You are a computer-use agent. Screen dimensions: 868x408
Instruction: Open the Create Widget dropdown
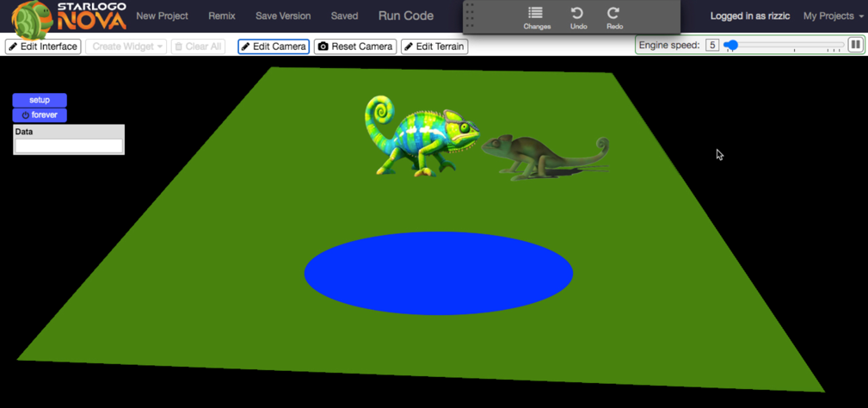[x=126, y=46]
